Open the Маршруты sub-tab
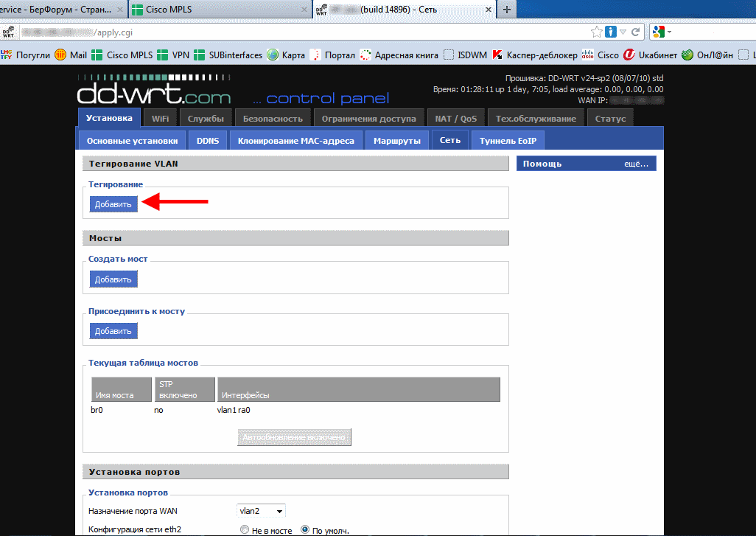756x536 pixels. click(396, 141)
